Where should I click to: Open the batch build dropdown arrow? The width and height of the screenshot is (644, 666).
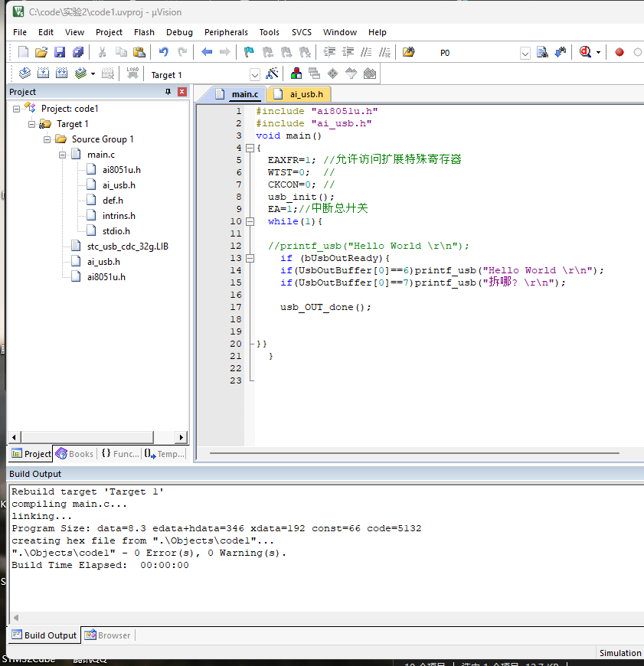(x=93, y=74)
